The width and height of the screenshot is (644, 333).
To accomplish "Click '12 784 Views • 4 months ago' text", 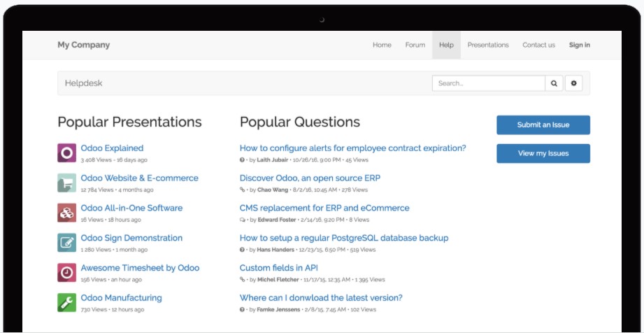I will click(117, 190).
